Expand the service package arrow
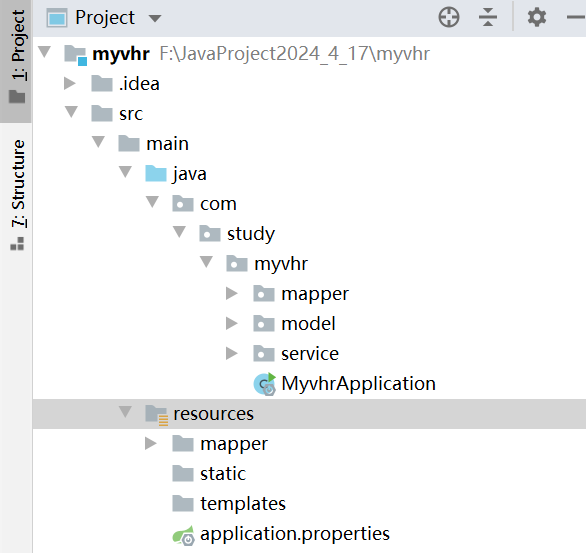This screenshot has height=553, width=586. click(231, 353)
